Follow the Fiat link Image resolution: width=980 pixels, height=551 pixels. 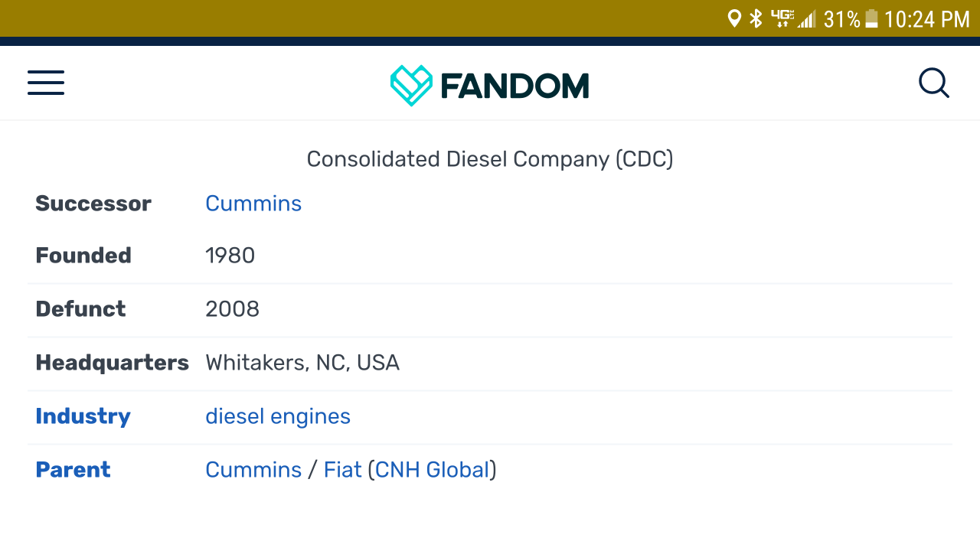[x=342, y=470]
